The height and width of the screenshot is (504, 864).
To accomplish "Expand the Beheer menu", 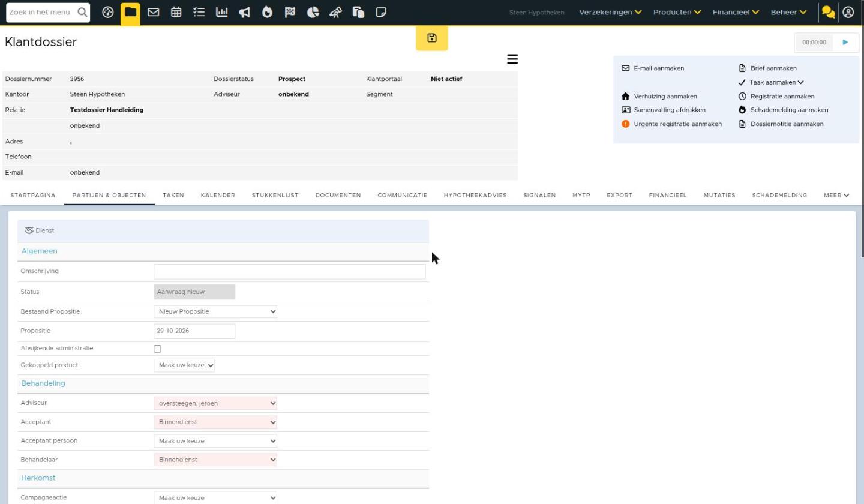I will 788,12.
